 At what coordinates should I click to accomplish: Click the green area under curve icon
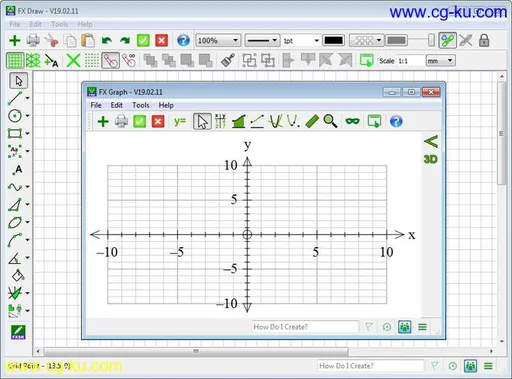239,121
